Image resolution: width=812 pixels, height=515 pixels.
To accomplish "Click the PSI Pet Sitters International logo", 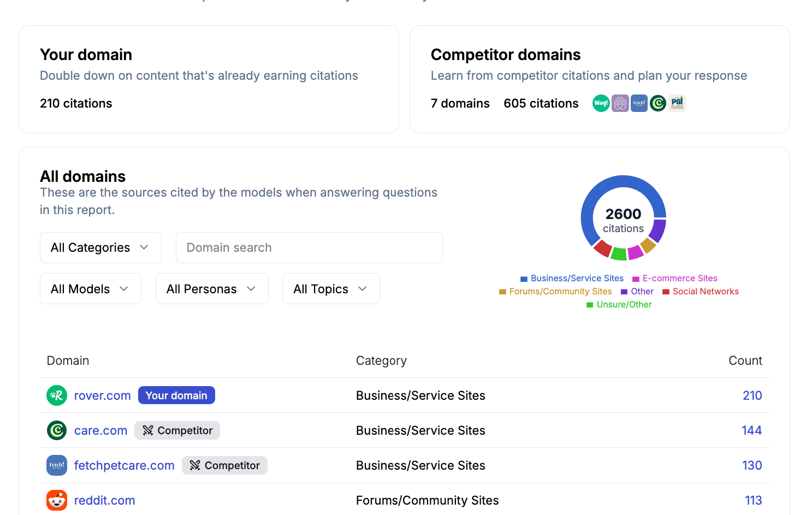I will (677, 103).
